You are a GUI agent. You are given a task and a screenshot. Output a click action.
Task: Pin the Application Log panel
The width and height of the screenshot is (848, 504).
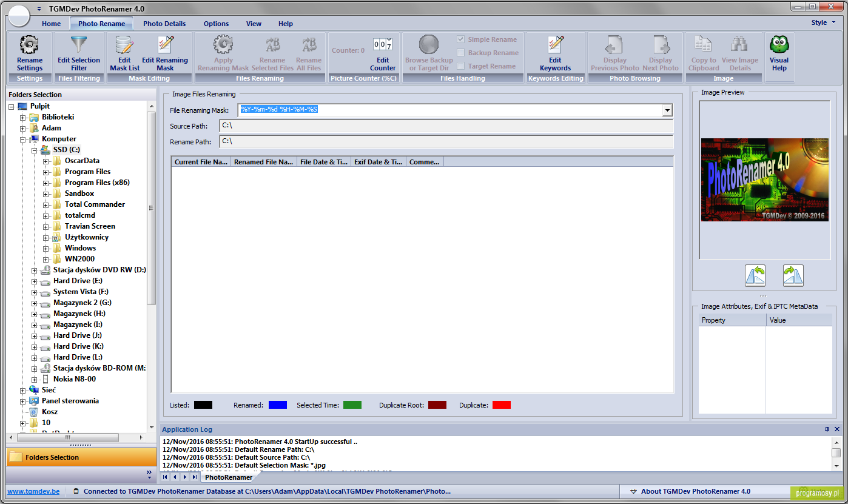tap(827, 429)
